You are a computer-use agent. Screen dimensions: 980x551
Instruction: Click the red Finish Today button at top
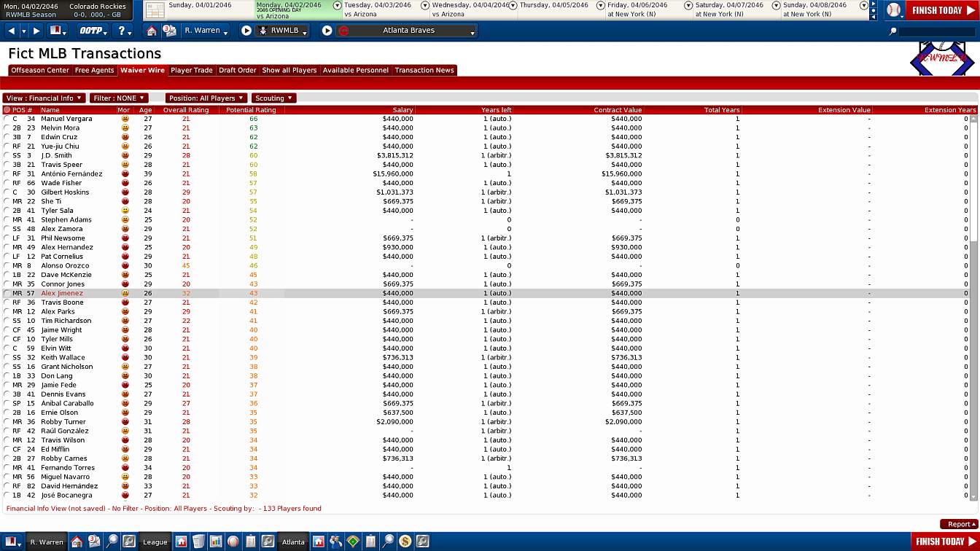941,10
